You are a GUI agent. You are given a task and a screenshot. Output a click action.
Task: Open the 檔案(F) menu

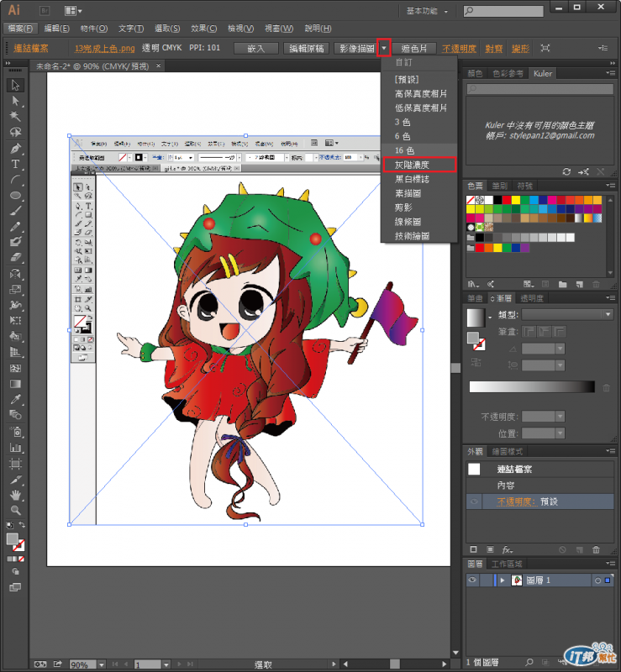point(20,29)
